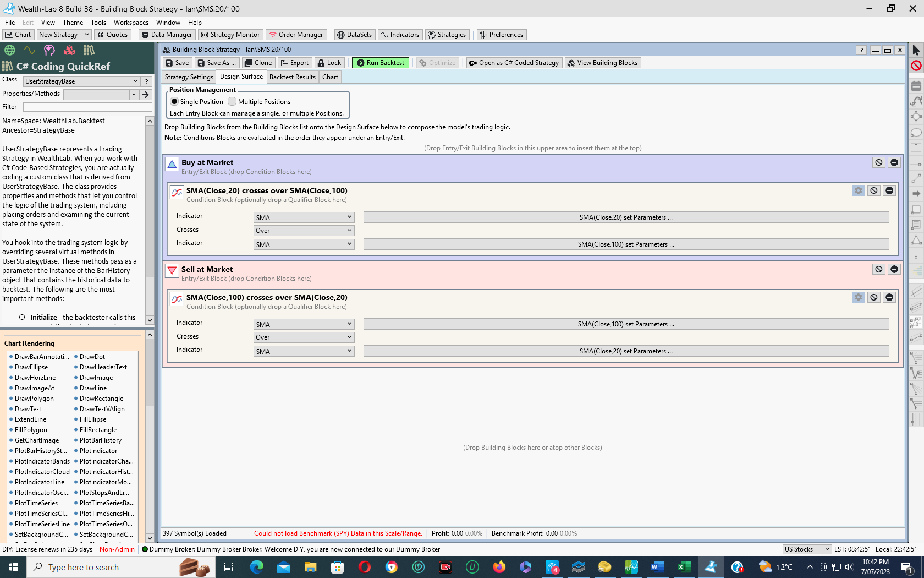Screen dimensions: 924x578
Task: Click the globe icon in left panel
Action: (10, 50)
